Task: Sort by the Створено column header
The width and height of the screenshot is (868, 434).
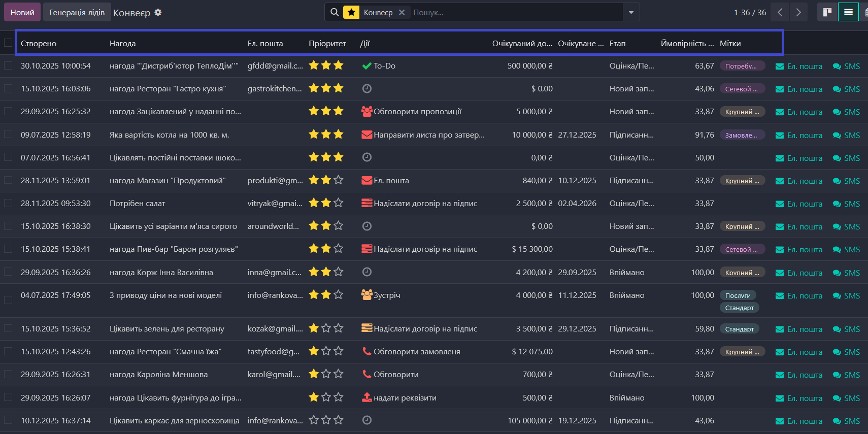Action: point(39,44)
